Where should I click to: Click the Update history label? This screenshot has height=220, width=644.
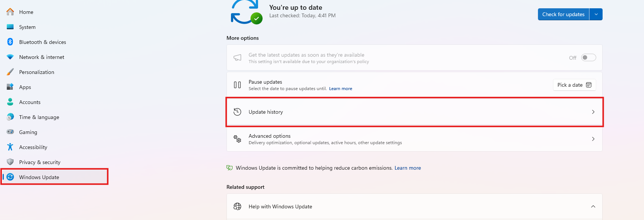click(x=266, y=112)
